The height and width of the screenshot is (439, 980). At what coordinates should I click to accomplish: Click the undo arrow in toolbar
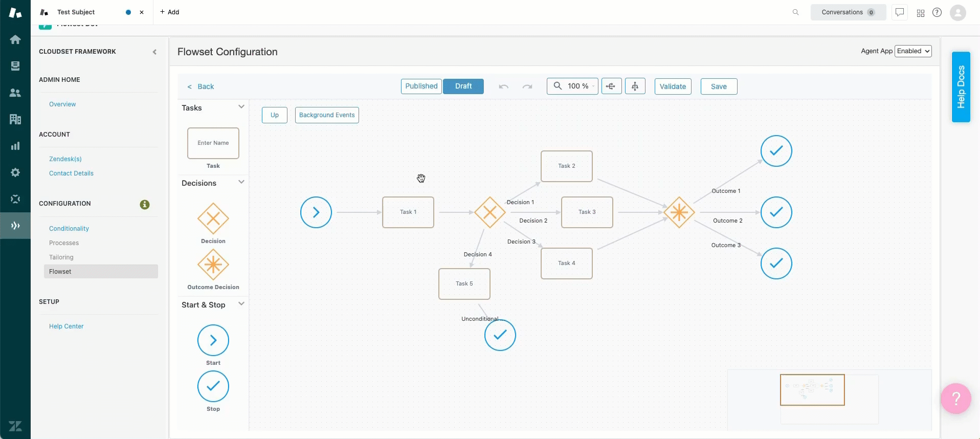click(x=504, y=86)
